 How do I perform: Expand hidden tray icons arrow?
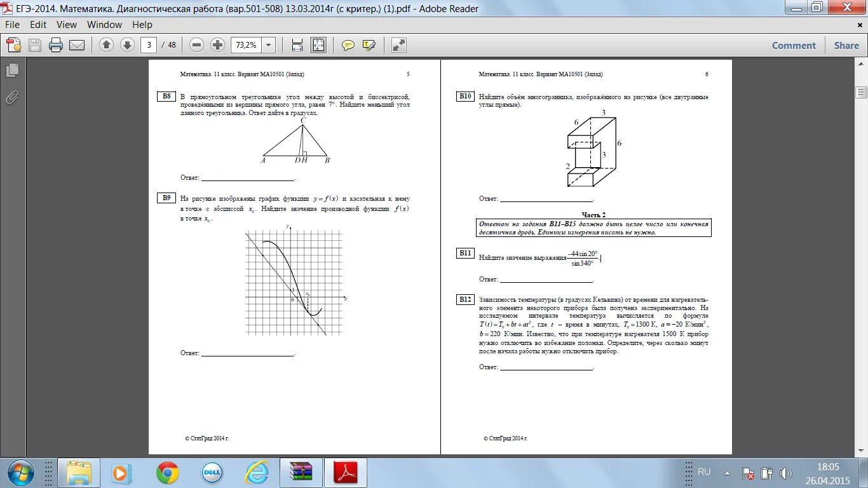click(x=729, y=473)
